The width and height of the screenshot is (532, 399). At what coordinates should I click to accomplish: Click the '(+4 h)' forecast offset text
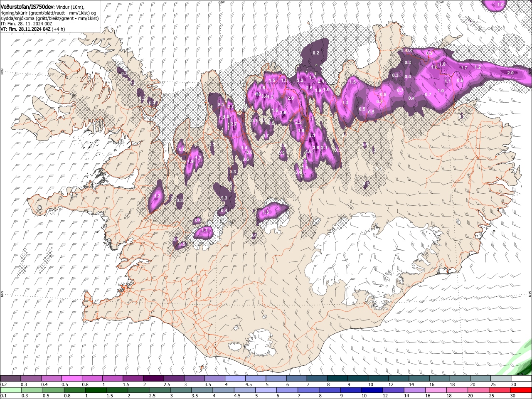(59, 29)
